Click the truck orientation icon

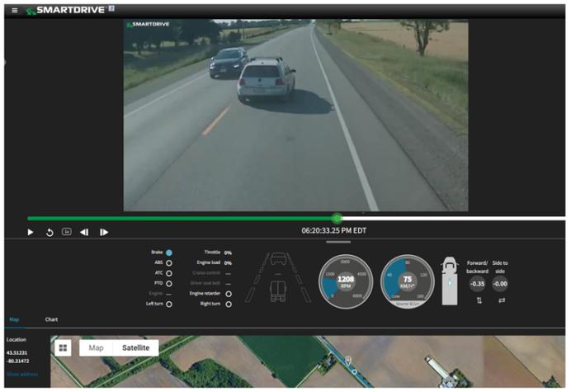coord(450,281)
